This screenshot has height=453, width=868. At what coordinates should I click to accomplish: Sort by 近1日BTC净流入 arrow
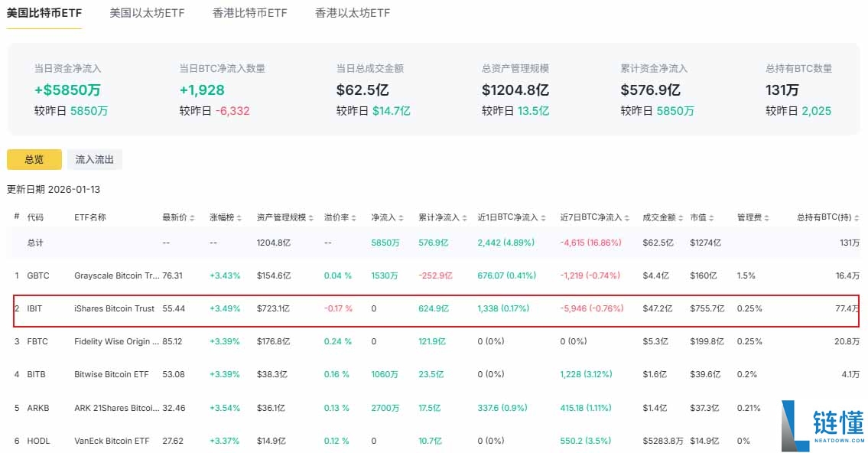(544, 218)
